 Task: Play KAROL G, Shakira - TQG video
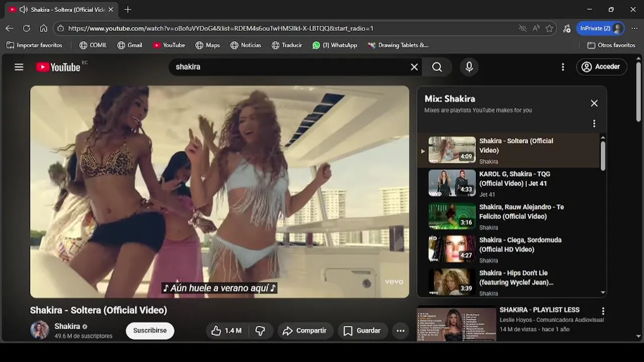click(x=508, y=184)
